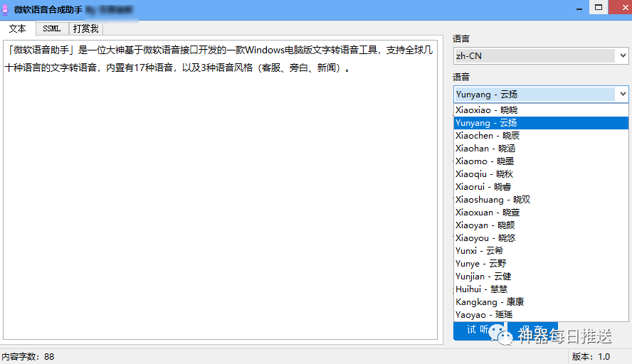
Task: Maximize the application window
Action: tap(599, 7)
